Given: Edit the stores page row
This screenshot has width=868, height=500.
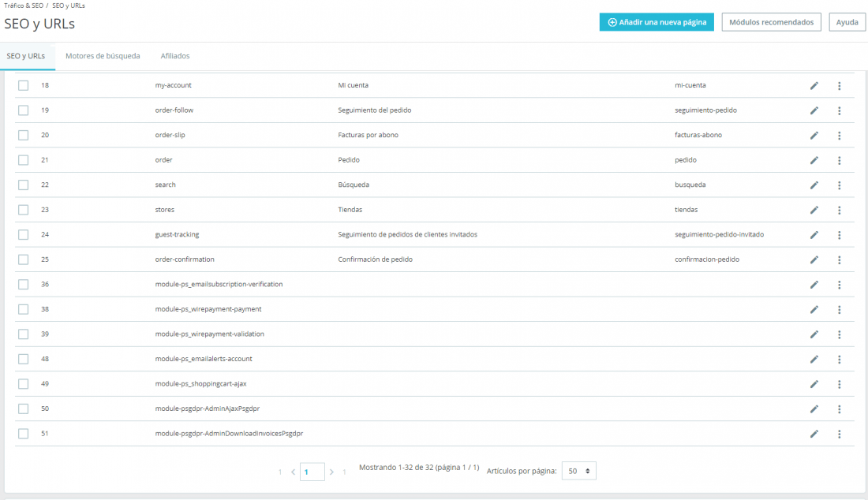Looking at the screenshot, I should (814, 211).
